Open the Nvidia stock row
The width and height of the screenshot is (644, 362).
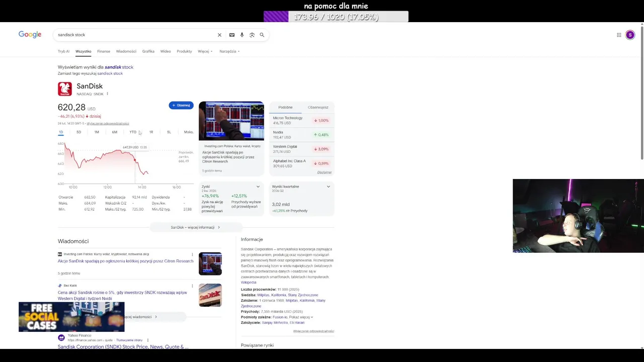click(x=302, y=135)
